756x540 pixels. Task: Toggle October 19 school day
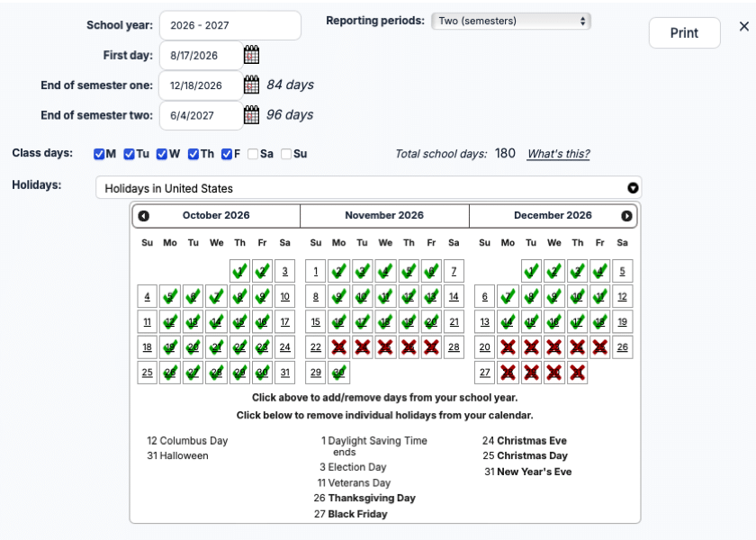pyautogui.click(x=170, y=347)
